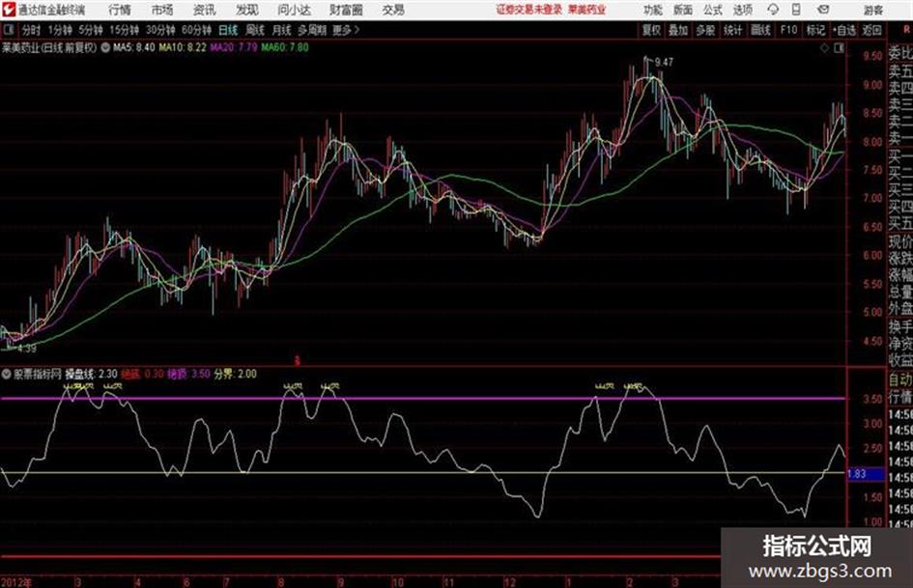This screenshot has width=913, height=588.
Task: Open the 行情 menu
Action: click(x=120, y=10)
